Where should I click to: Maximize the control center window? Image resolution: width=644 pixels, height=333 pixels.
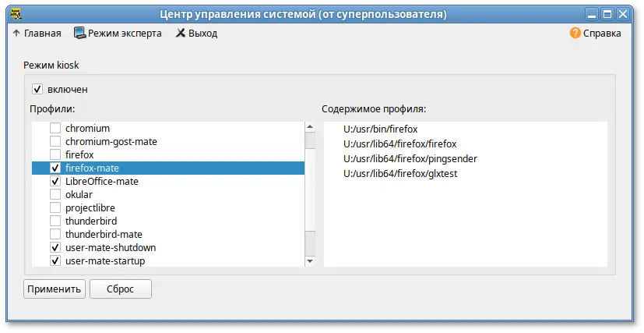tap(607, 15)
